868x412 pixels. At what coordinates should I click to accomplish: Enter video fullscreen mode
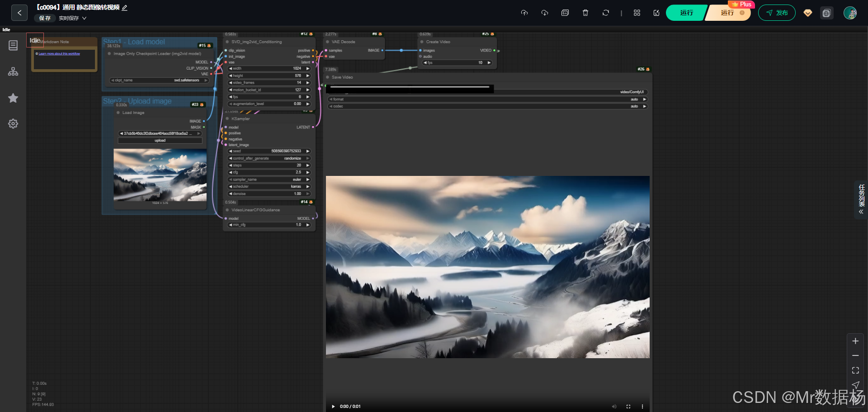[628, 407]
